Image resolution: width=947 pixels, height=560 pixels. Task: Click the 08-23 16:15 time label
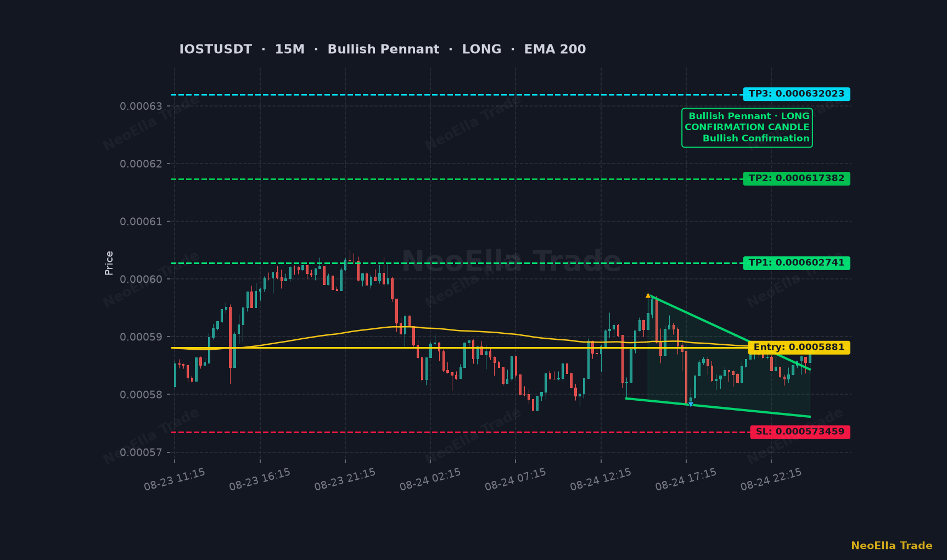coord(260,479)
